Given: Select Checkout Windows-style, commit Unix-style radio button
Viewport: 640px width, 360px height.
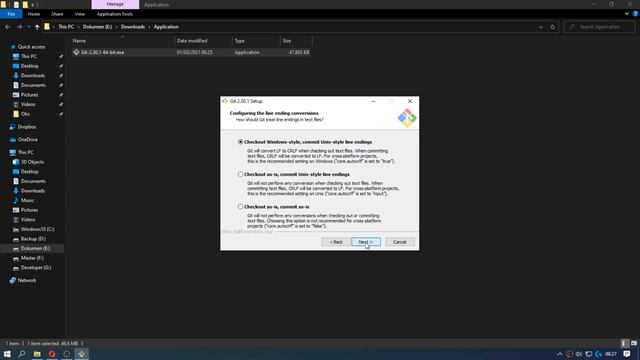Looking at the screenshot, I should click(240, 142).
